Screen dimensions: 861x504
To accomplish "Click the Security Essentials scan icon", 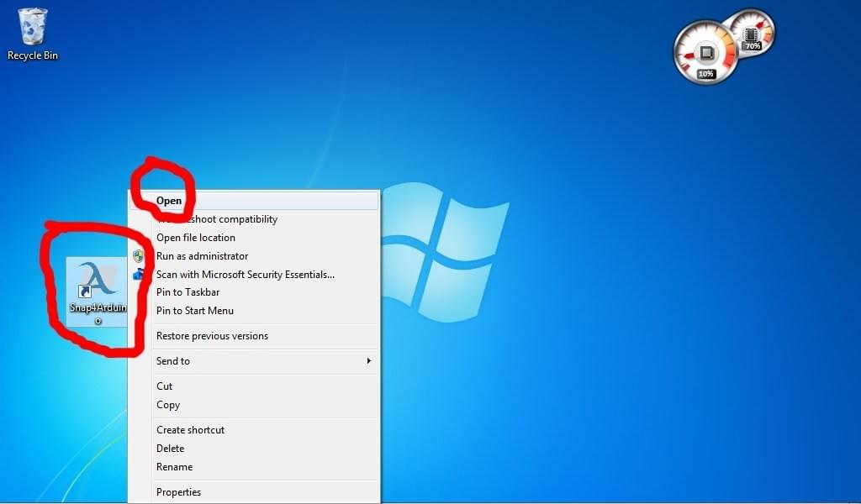I will pos(139,274).
